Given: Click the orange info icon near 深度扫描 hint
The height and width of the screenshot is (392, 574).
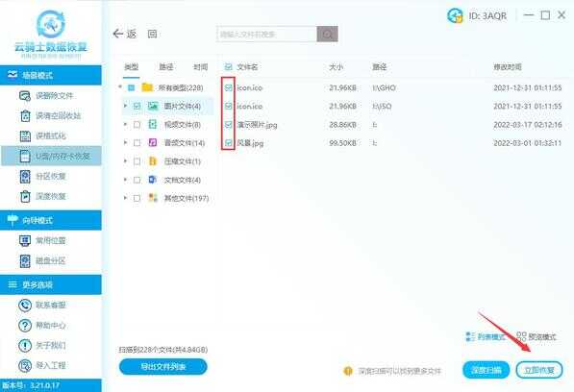Looking at the screenshot, I should pyautogui.click(x=348, y=371).
